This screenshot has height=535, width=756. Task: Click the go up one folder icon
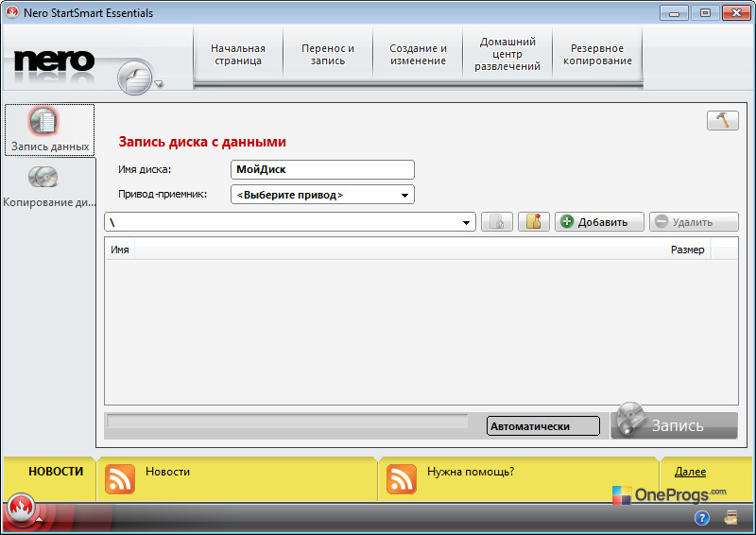497,222
